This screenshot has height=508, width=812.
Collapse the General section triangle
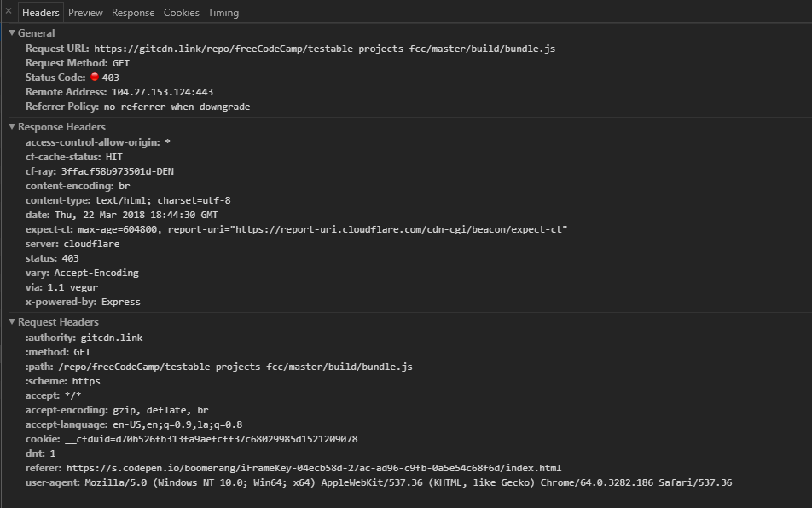[11, 33]
